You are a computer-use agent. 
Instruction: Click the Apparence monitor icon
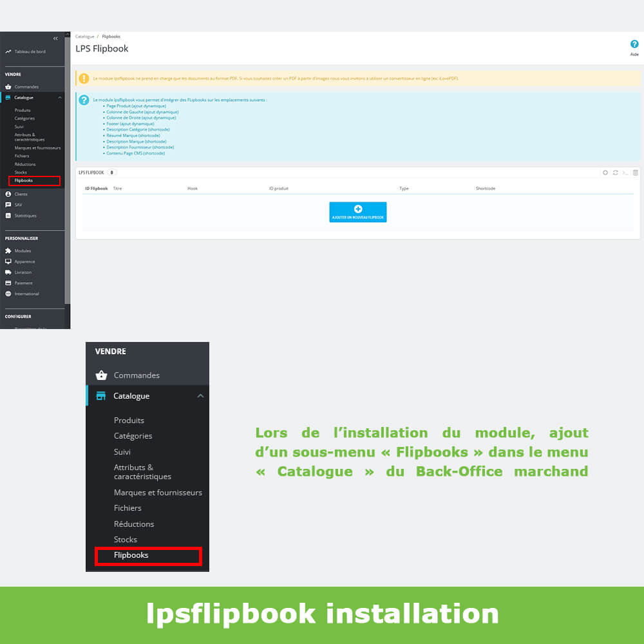click(x=8, y=261)
